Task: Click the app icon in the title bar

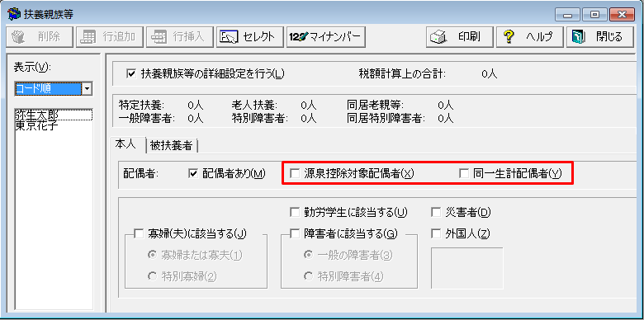Action: (x=13, y=14)
